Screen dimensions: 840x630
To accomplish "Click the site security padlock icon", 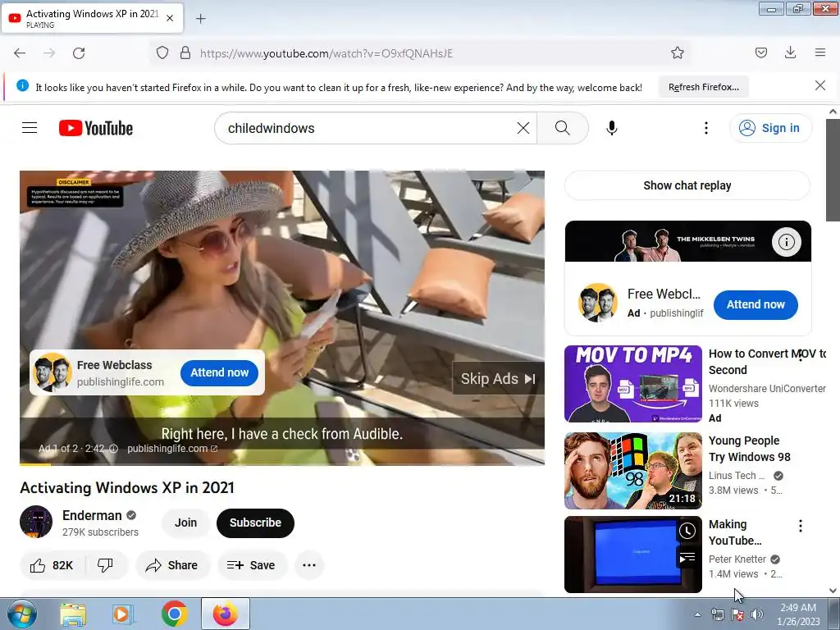I will (185, 52).
